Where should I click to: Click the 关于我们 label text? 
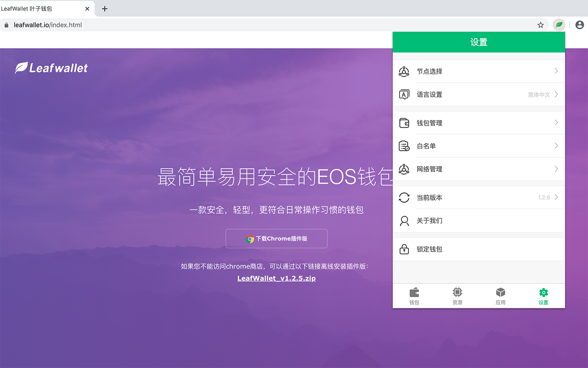[x=430, y=220]
